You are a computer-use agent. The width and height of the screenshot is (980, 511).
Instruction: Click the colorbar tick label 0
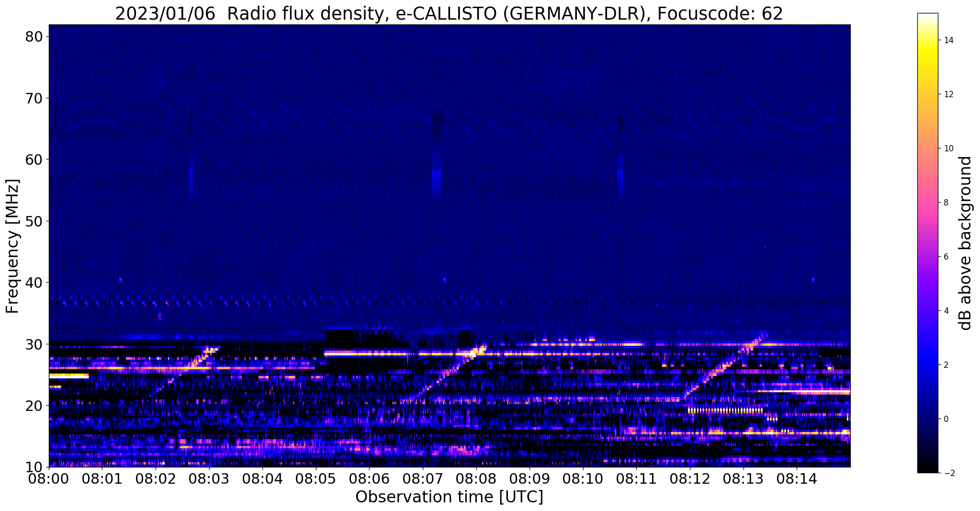pos(946,419)
